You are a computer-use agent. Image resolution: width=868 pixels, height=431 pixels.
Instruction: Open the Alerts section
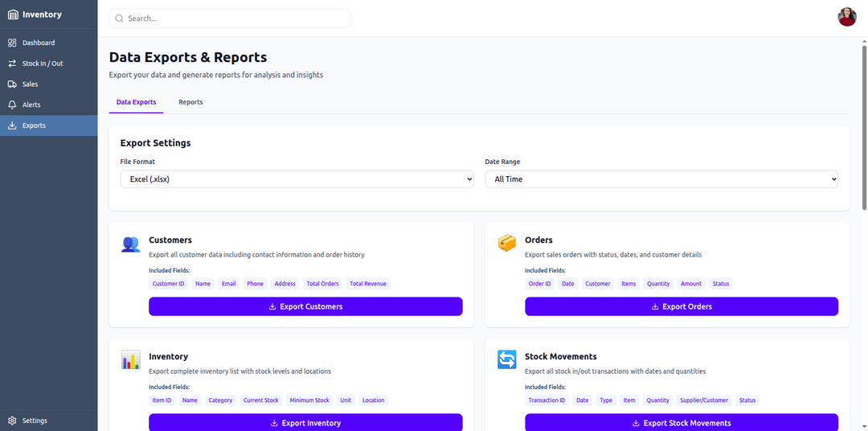point(49,105)
